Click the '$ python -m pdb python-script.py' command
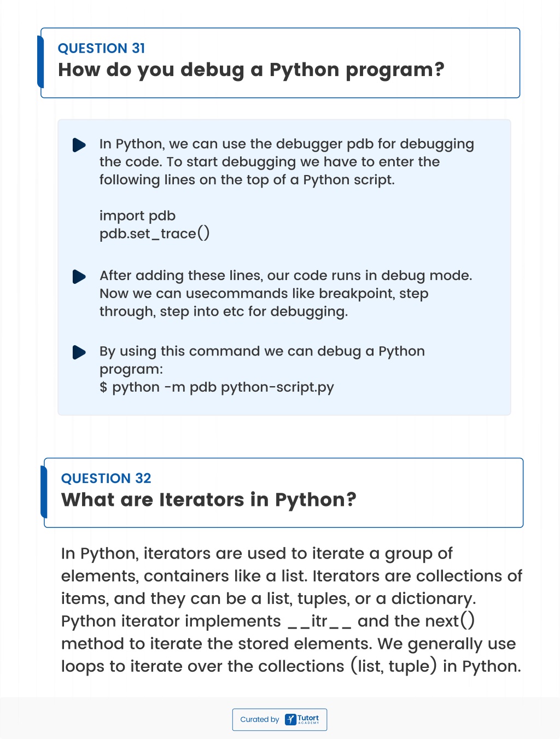 (217, 387)
